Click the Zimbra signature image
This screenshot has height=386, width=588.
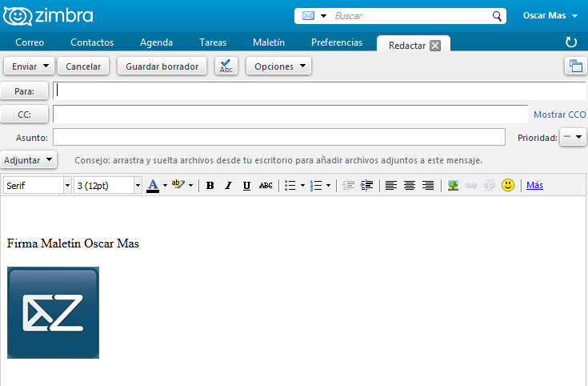click(x=54, y=313)
